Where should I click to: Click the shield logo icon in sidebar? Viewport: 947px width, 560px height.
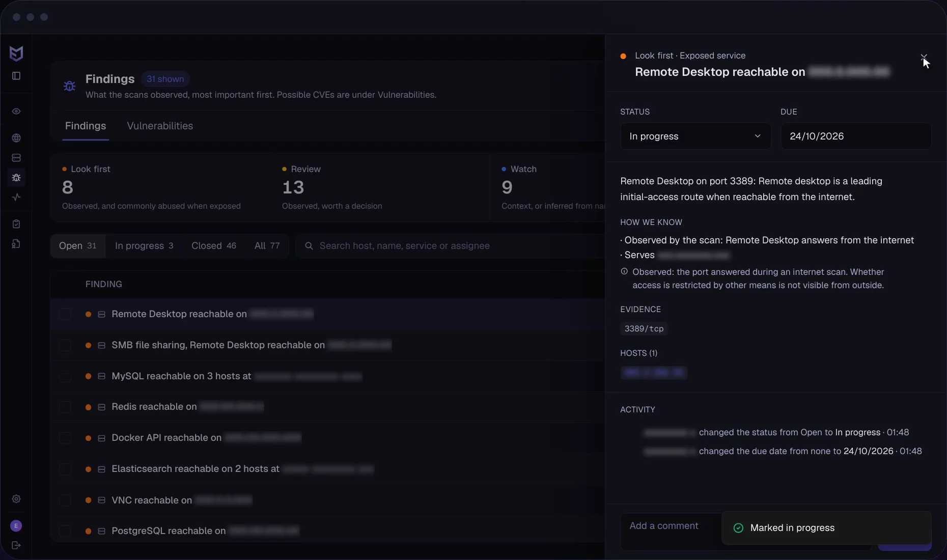[16, 53]
